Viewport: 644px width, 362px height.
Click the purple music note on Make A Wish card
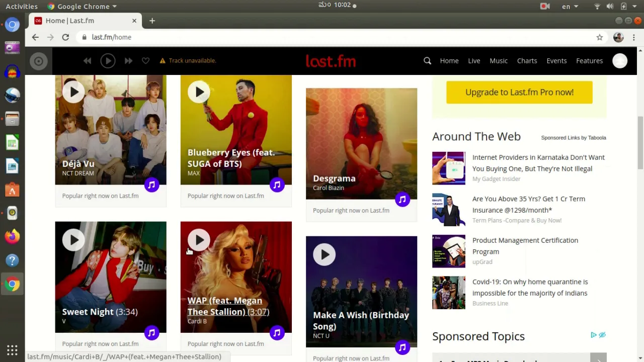pyautogui.click(x=402, y=347)
